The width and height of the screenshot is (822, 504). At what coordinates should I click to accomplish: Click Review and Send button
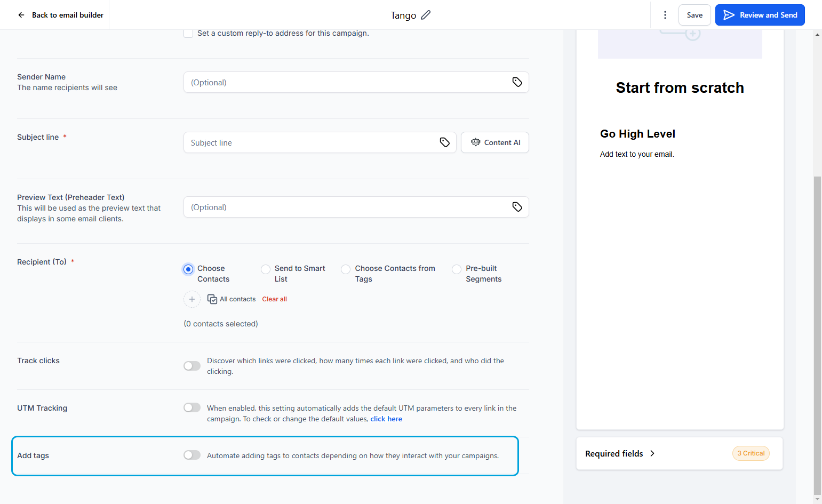760,15
